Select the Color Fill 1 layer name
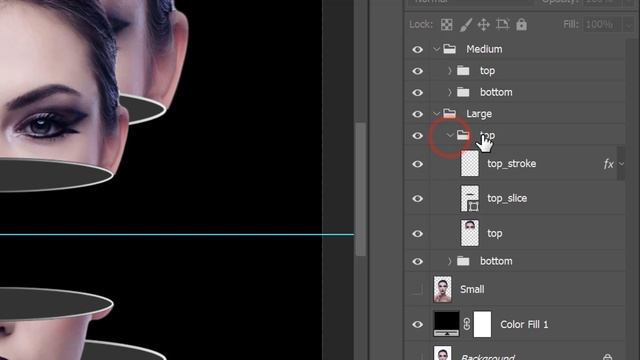This screenshot has height=360, width=640. point(524,324)
